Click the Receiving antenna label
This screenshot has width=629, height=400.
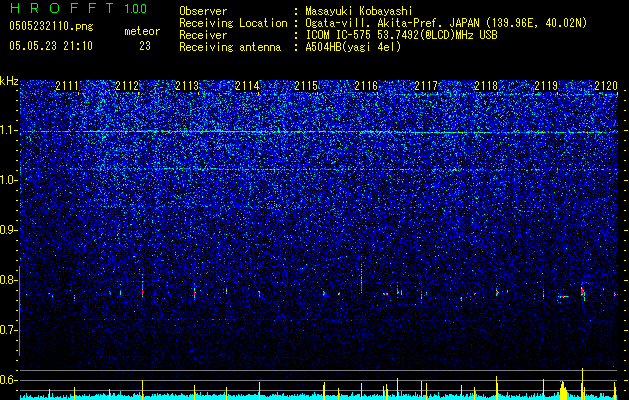point(230,47)
